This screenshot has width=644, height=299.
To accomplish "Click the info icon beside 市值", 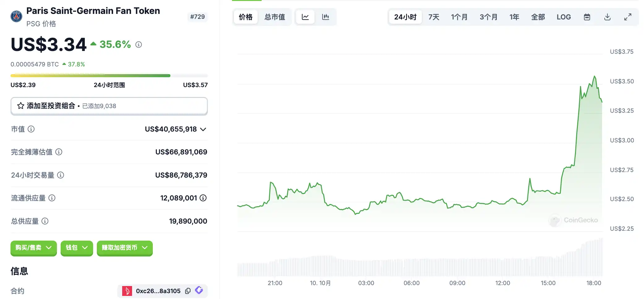I will 31,129.
